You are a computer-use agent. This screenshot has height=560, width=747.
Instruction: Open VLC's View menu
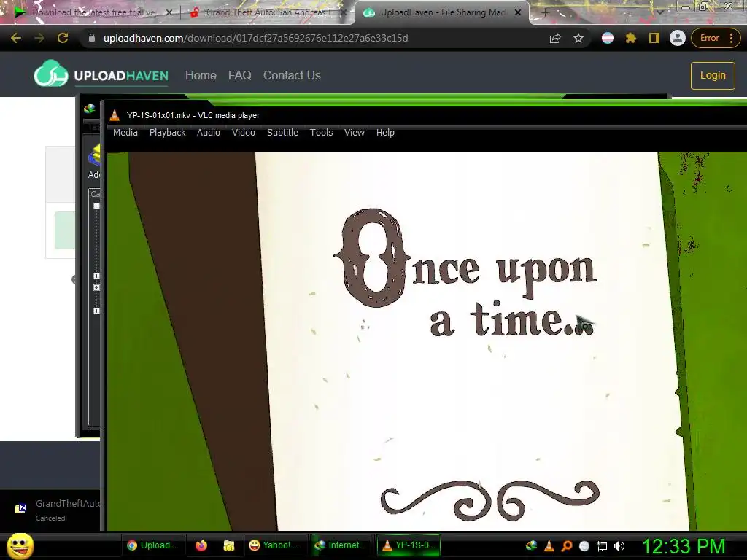[355, 133]
